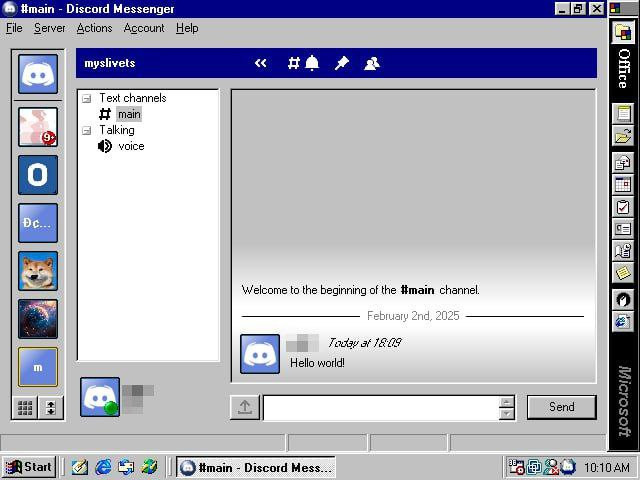Open the Help menu

tap(187, 28)
